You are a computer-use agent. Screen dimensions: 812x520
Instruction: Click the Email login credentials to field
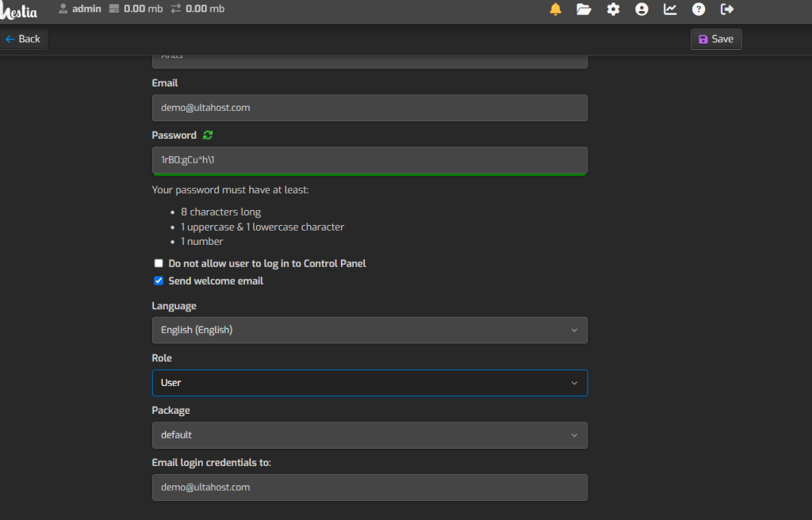tap(370, 487)
